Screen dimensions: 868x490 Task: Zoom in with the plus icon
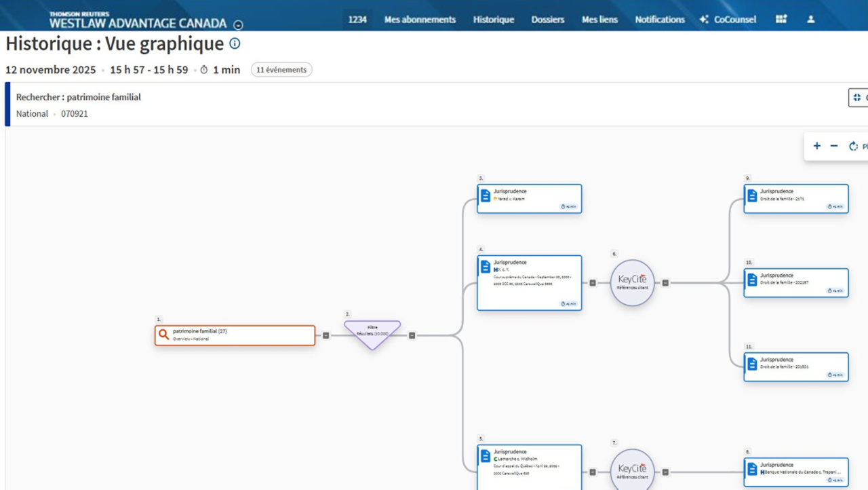pyautogui.click(x=816, y=146)
